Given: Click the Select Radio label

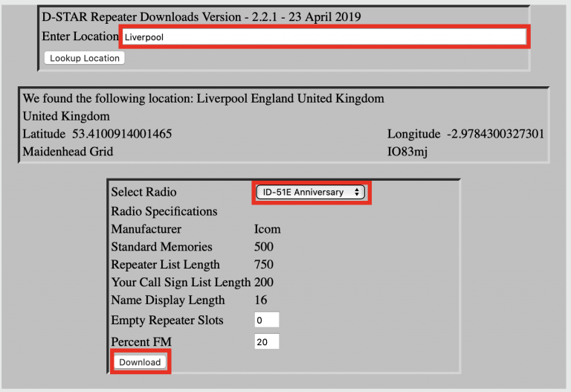Looking at the screenshot, I should coord(143,192).
